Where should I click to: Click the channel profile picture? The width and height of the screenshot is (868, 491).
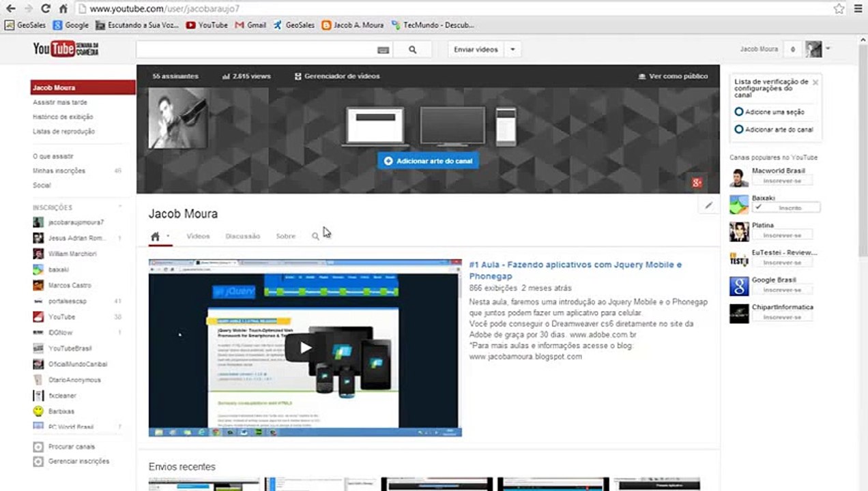coord(177,117)
